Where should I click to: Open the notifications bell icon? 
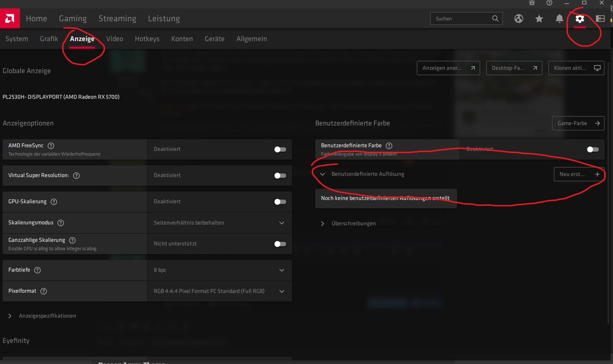click(560, 19)
